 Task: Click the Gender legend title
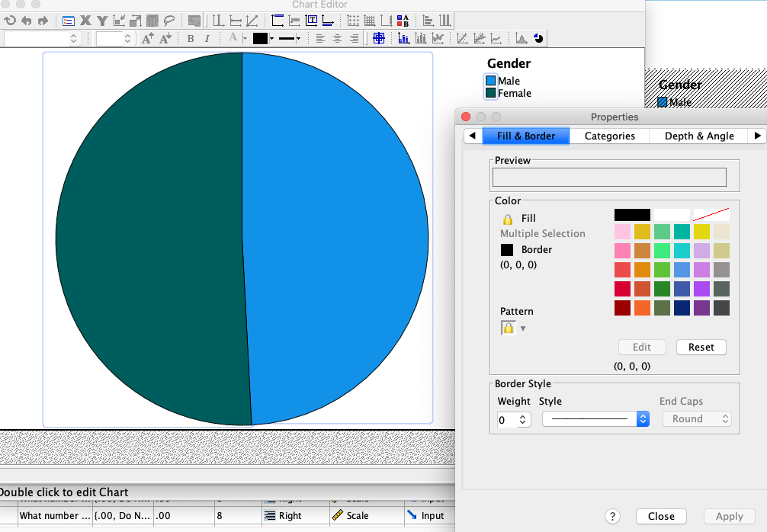point(509,63)
